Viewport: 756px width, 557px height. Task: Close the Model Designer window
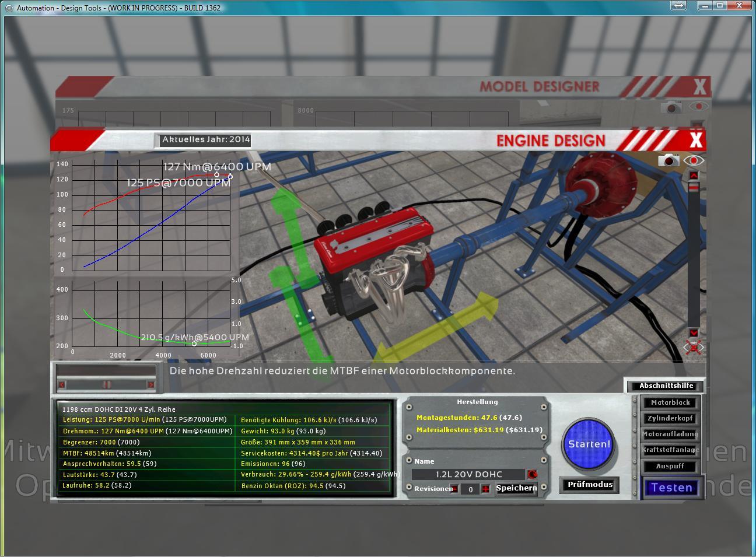699,87
